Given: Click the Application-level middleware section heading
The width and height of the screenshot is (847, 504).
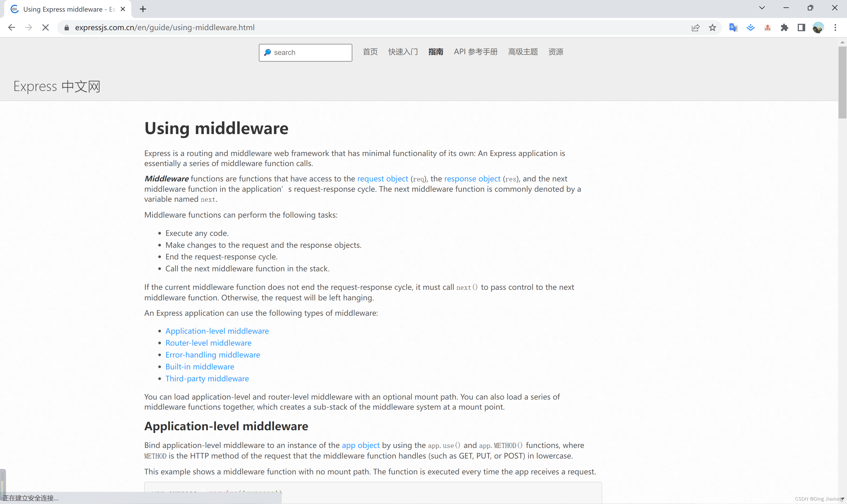Looking at the screenshot, I should (226, 426).
